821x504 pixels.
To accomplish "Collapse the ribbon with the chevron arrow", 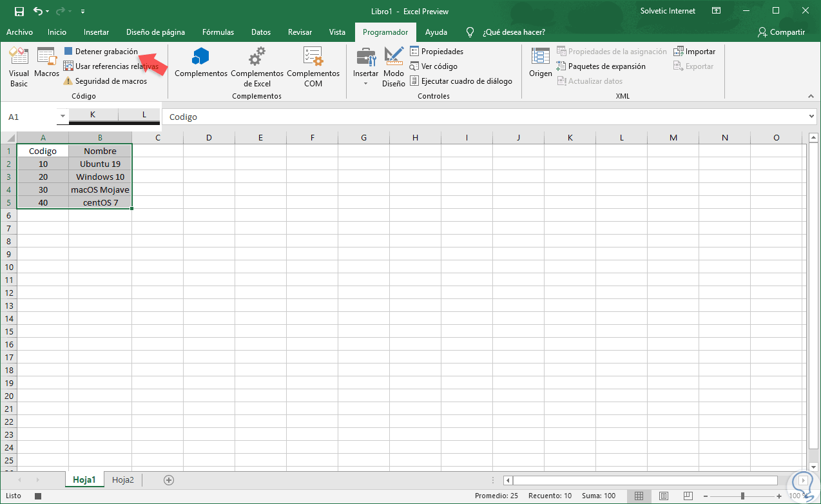I will click(x=811, y=95).
